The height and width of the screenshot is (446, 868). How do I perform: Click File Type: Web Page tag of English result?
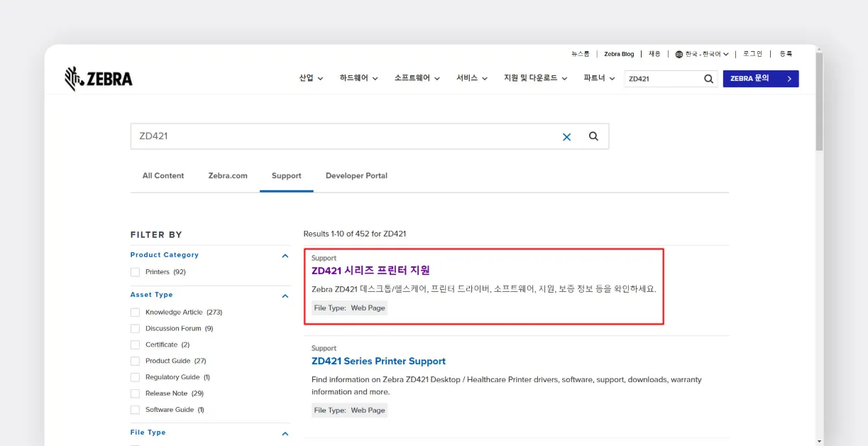(x=350, y=410)
